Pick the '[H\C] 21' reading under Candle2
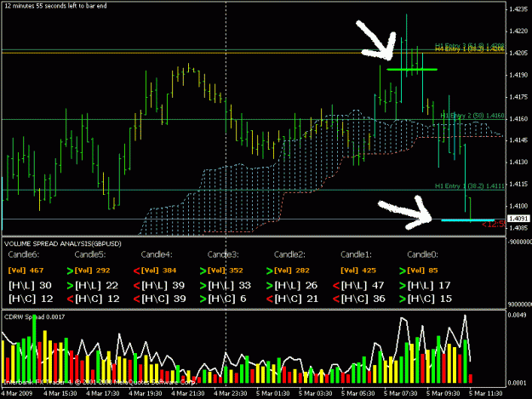This screenshot has width=532, height=399. pos(297,299)
